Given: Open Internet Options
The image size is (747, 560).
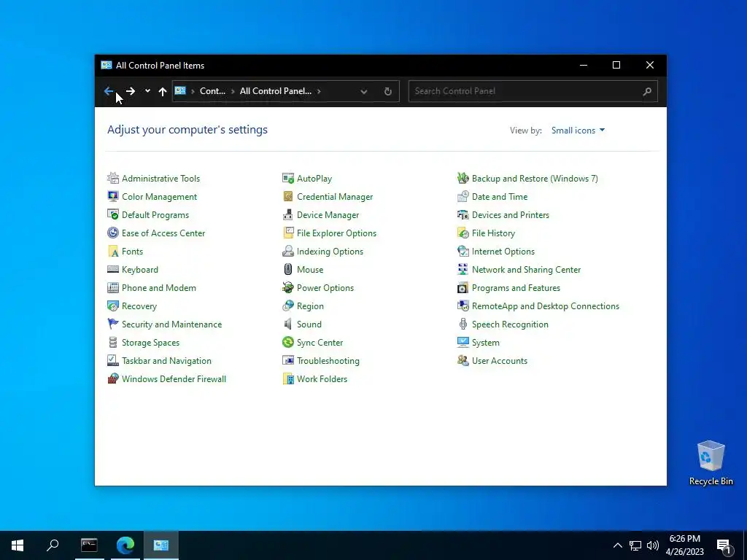Looking at the screenshot, I should [x=503, y=252].
